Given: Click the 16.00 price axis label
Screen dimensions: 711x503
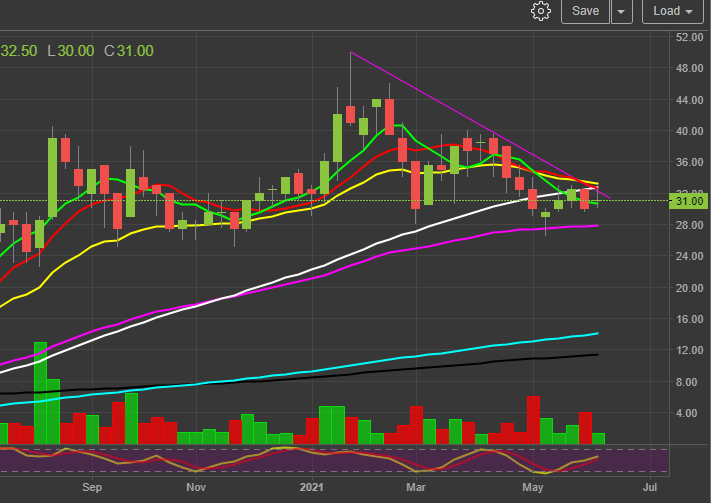Looking at the screenshot, I should pyautogui.click(x=689, y=319).
